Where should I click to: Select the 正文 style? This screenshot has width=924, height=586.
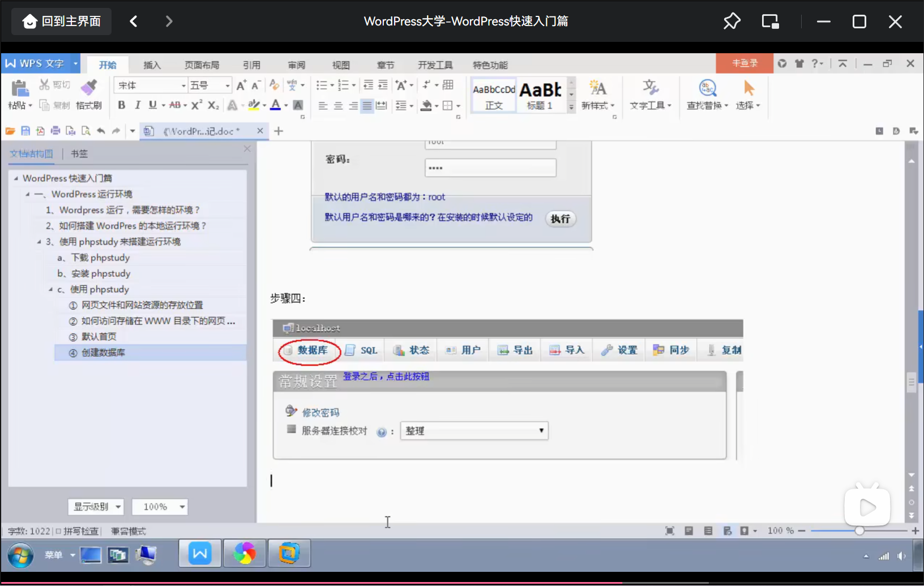coord(494,95)
